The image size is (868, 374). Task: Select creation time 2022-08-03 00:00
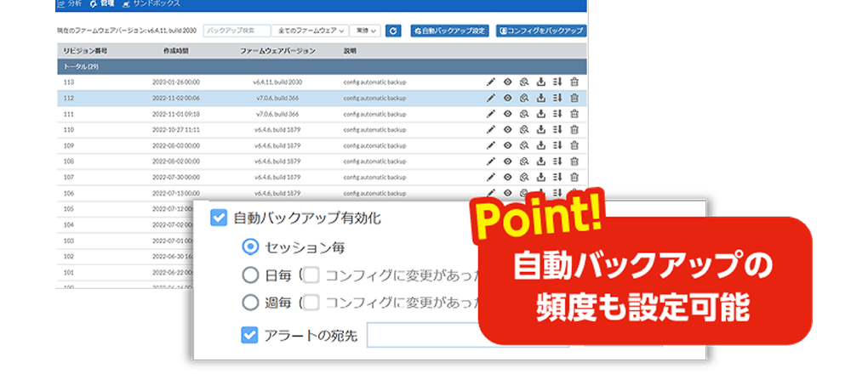point(176,145)
